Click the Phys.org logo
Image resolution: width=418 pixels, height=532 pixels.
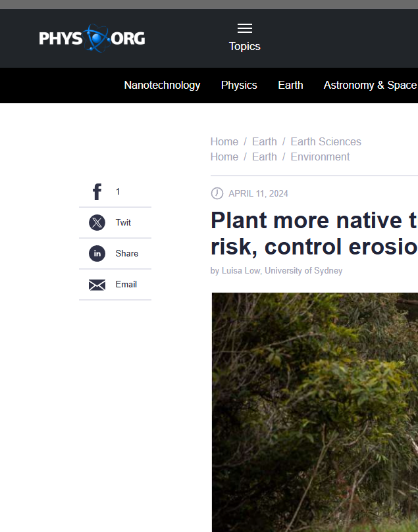(91, 38)
